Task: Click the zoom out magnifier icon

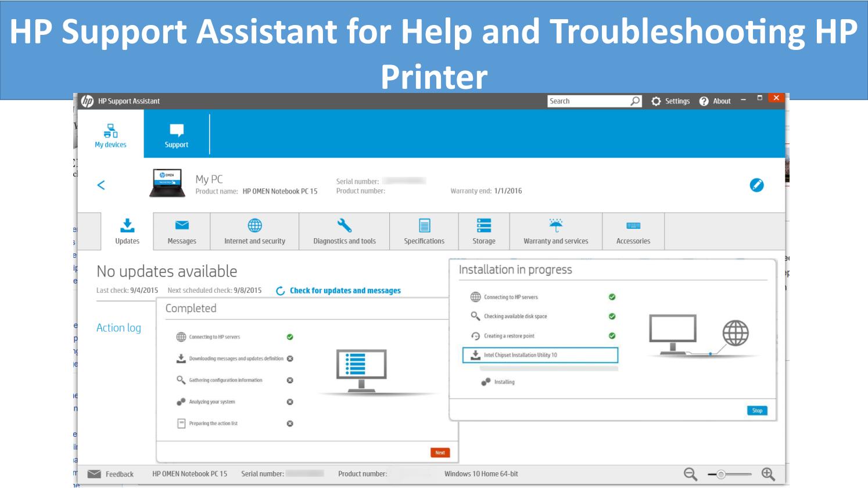Action: click(690, 474)
